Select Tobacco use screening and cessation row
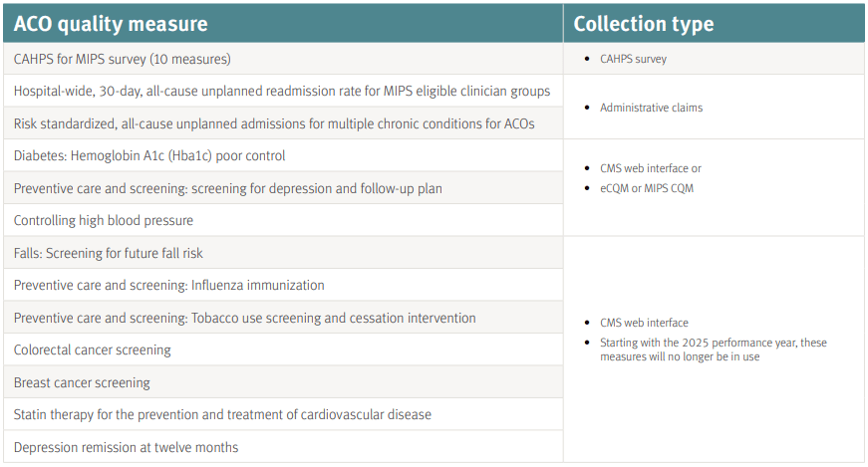Screen dimensions: 868x467 pos(283,318)
